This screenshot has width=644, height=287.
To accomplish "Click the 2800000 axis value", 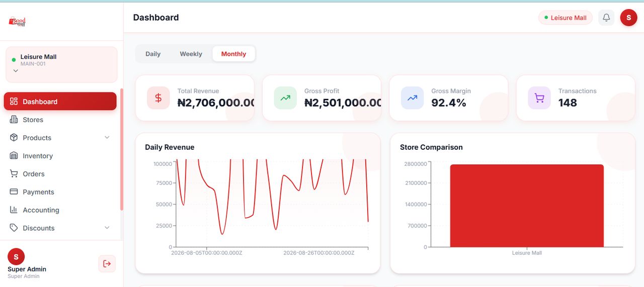I will (x=416, y=164).
